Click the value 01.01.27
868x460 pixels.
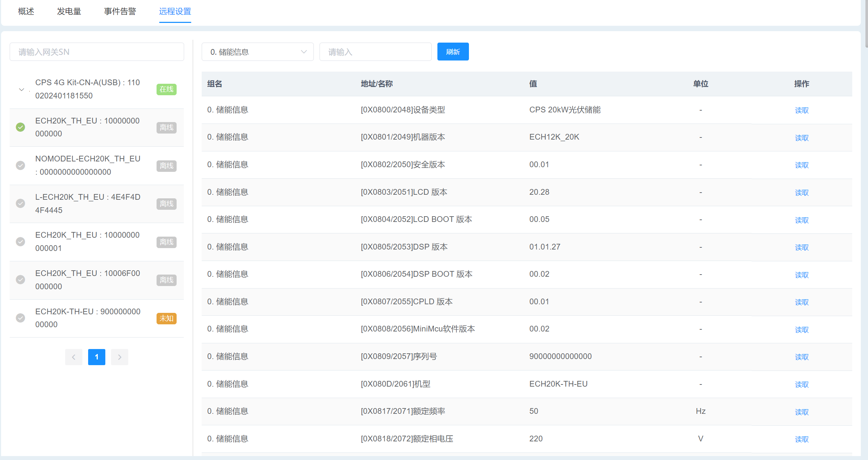[545, 247]
